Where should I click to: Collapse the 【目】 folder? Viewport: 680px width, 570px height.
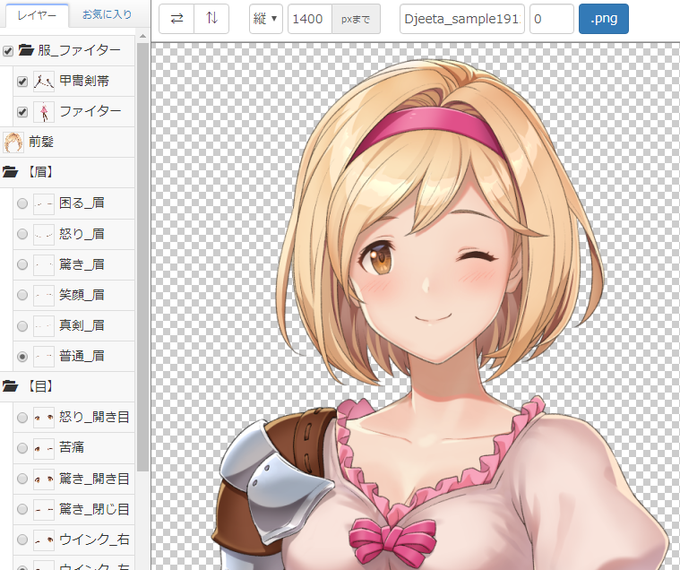coord(10,386)
